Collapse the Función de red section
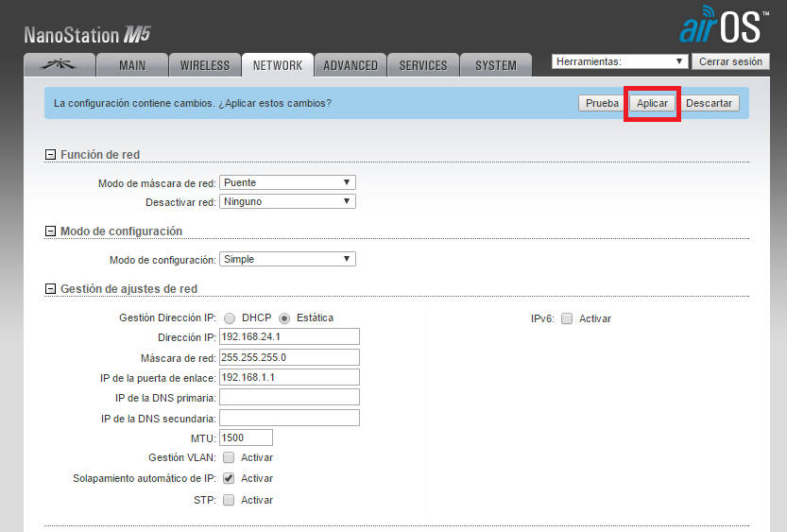787x532 pixels. pyautogui.click(x=50, y=155)
